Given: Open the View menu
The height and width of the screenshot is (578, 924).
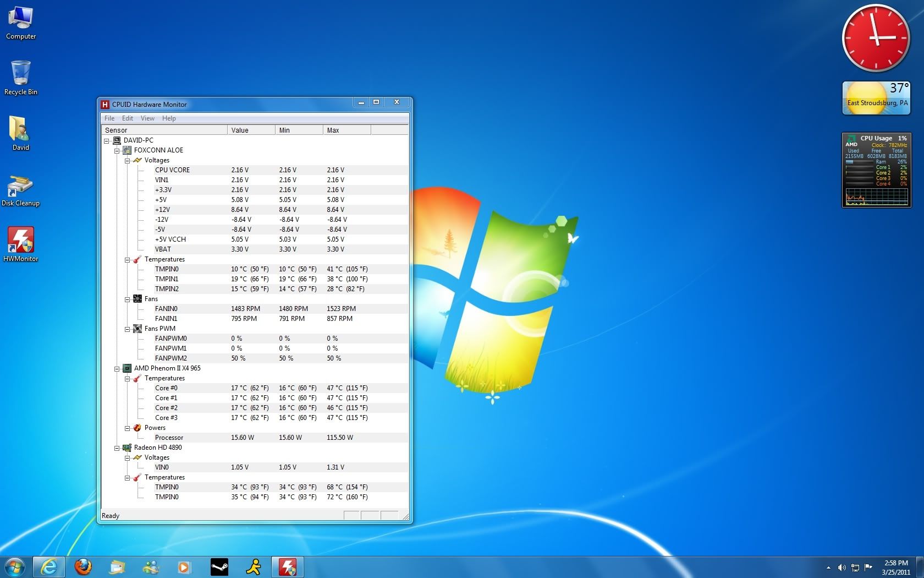Looking at the screenshot, I should [147, 118].
